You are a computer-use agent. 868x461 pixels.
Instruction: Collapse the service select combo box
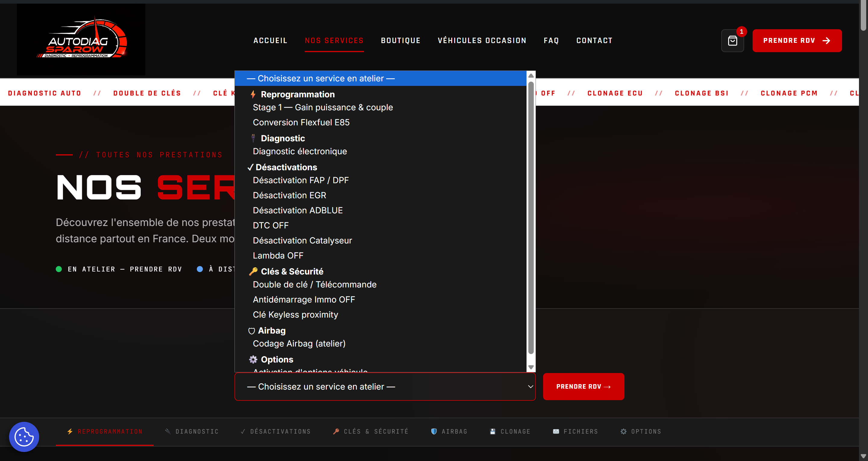click(x=385, y=387)
